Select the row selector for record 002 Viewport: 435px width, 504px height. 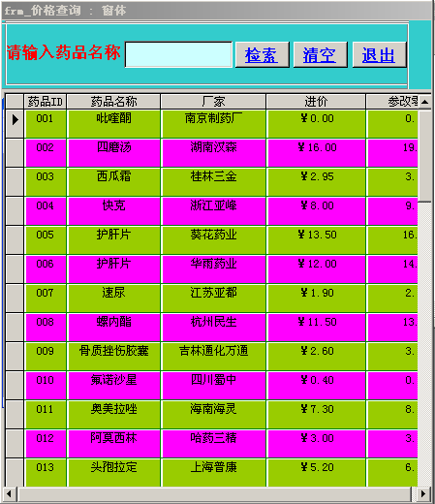(15, 153)
